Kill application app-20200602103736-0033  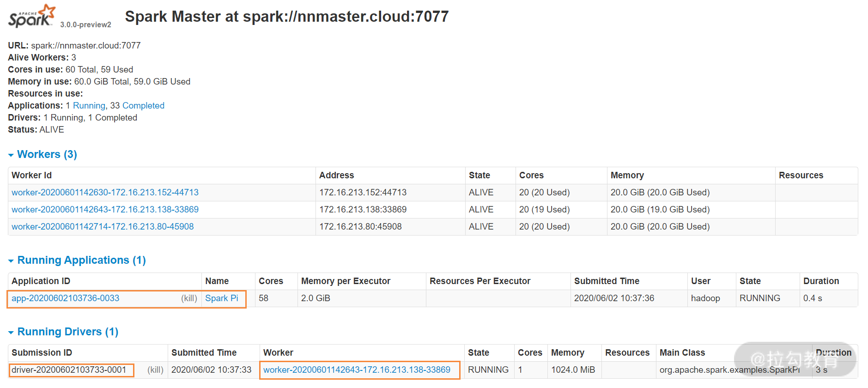coord(189,298)
